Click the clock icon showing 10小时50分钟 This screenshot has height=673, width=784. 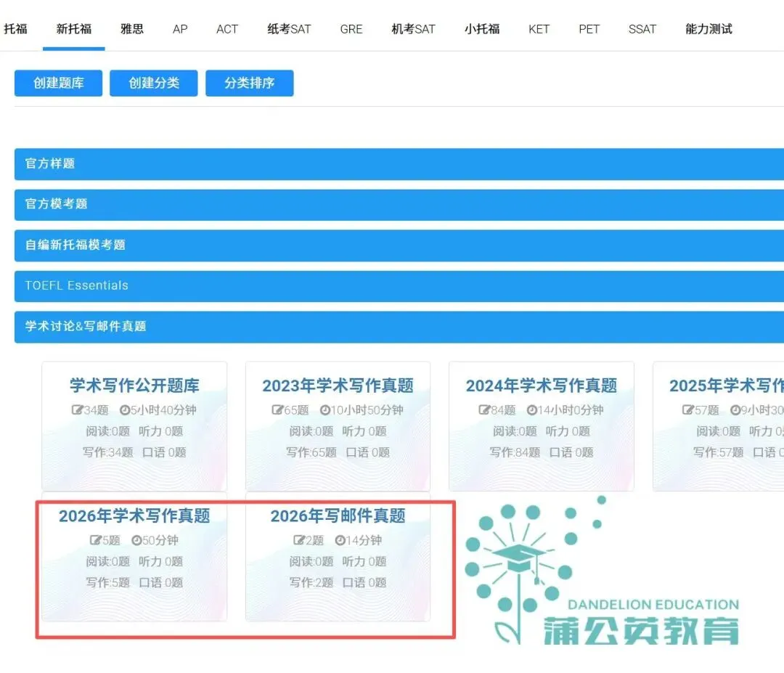tap(324, 409)
